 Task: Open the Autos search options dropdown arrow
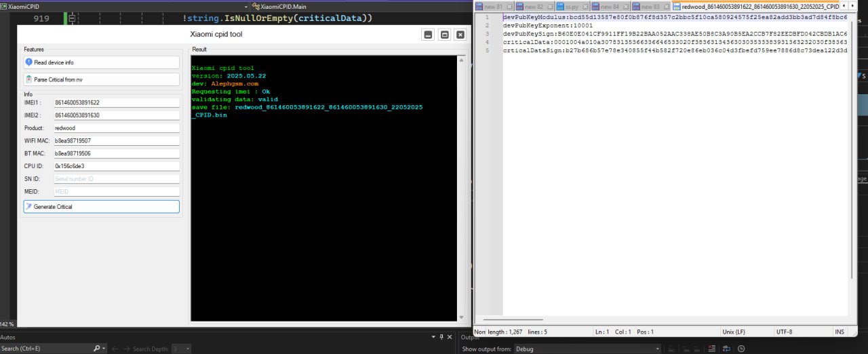coord(104,349)
